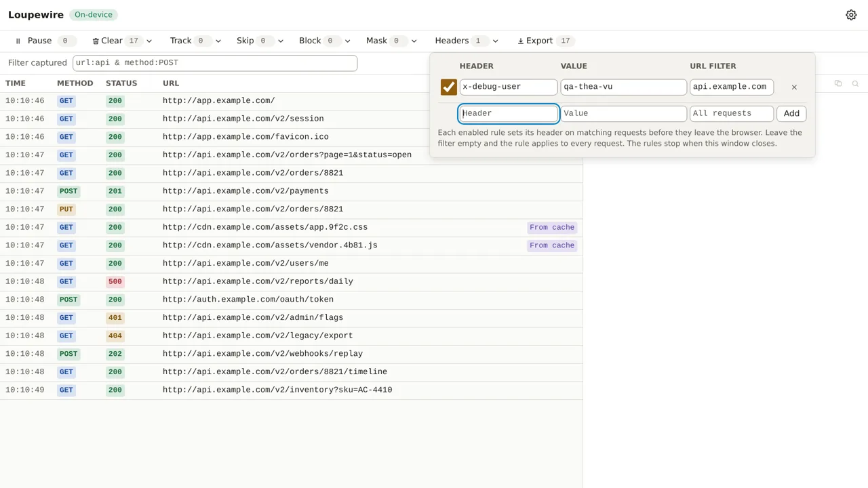Image resolution: width=868 pixels, height=488 pixels.
Task: Select the /v2/orders/8821/timeline request
Action: point(292,372)
